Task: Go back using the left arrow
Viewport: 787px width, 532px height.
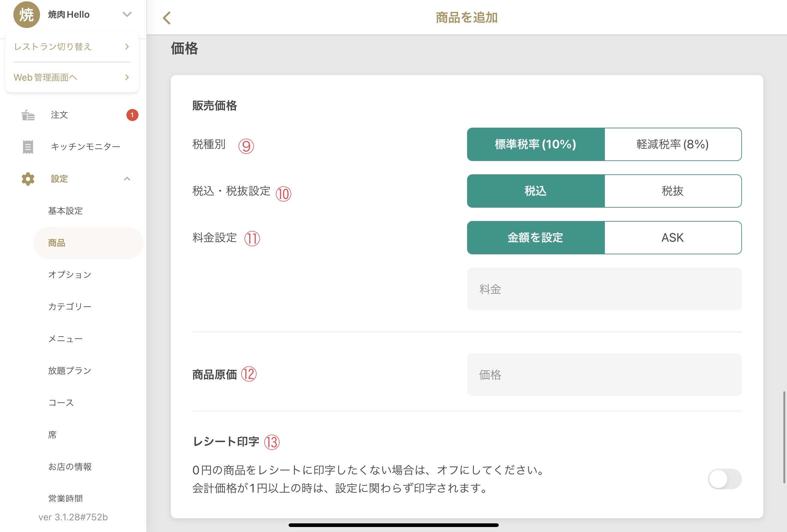Action: tap(166, 18)
